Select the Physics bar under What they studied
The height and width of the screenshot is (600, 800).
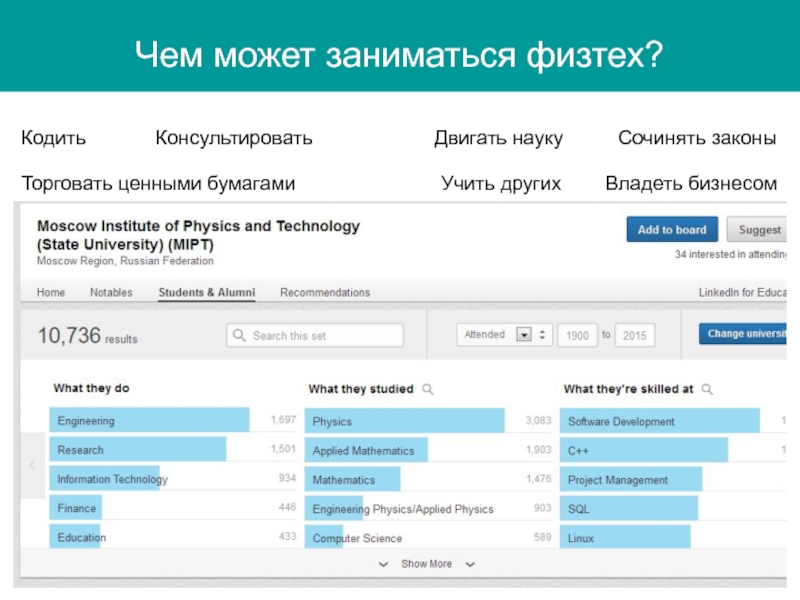(405, 422)
